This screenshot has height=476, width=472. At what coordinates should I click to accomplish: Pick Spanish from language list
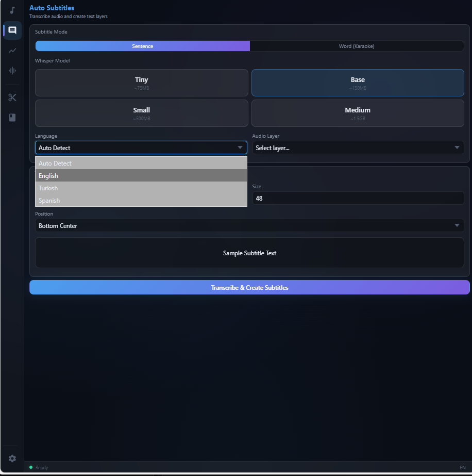[x=141, y=201]
